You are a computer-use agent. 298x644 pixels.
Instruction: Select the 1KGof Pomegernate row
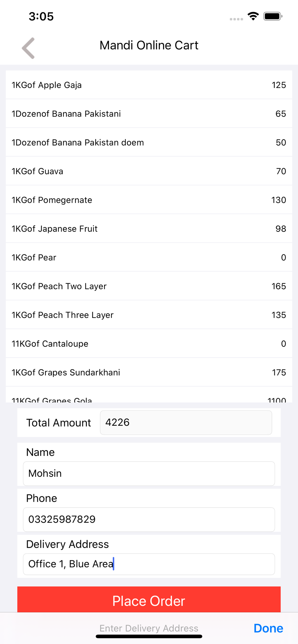[149, 200]
